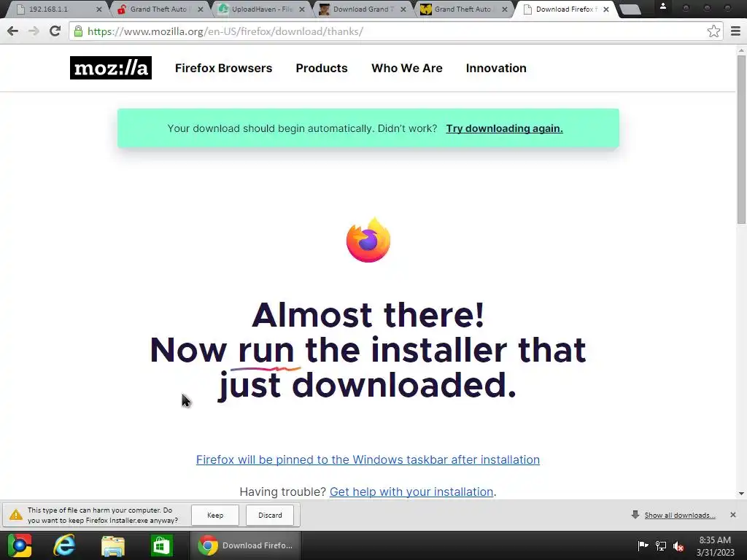This screenshot has height=560, width=747.
Task: Close the 192.168.1.1 tab
Action: pyautogui.click(x=98, y=9)
